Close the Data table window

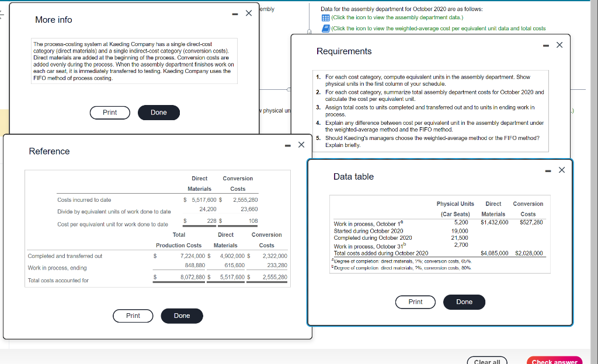coord(561,170)
